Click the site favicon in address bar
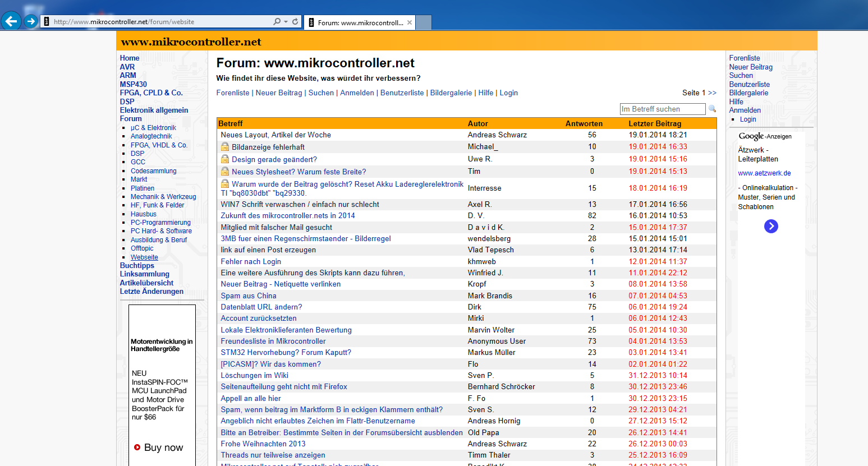 point(47,22)
